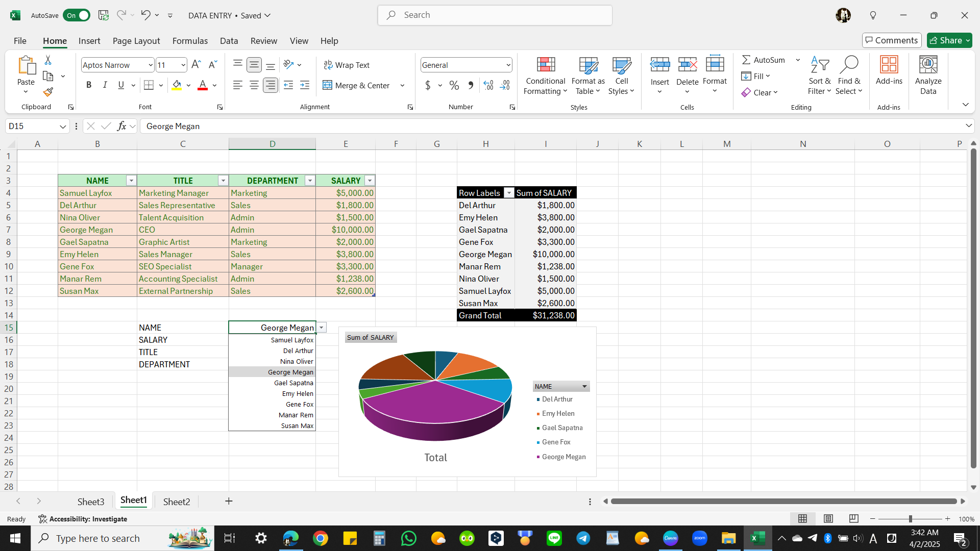Click the Analyze Data icon
The width and height of the screenshot is (980, 551).
[928, 65]
